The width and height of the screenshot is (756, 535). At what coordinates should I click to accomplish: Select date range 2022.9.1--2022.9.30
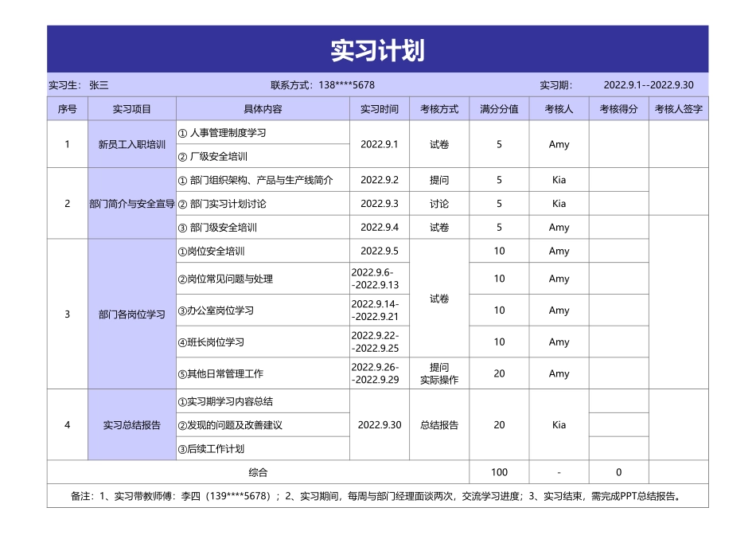click(x=649, y=85)
